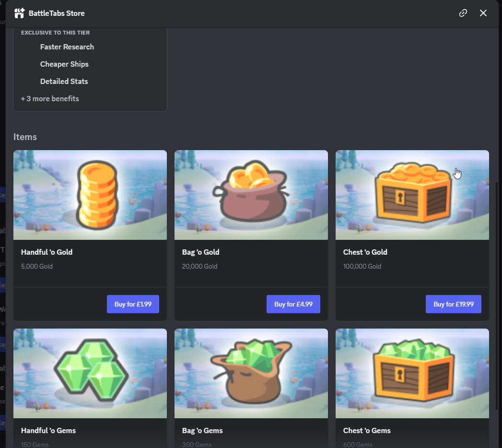Image resolution: width=502 pixels, height=448 pixels.
Task: Select the Bag 'o Gold title
Action: click(x=200, y=252)
